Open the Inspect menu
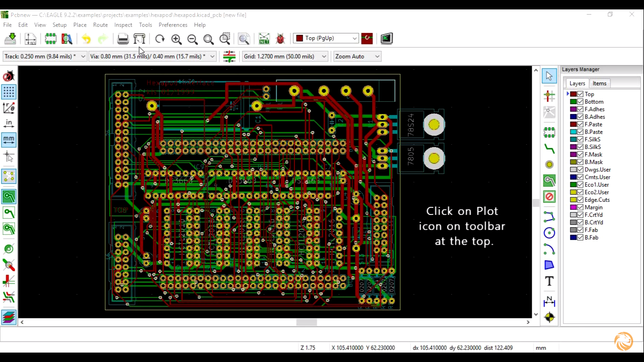This screenshot has height=362, width=644. (123, 25)
